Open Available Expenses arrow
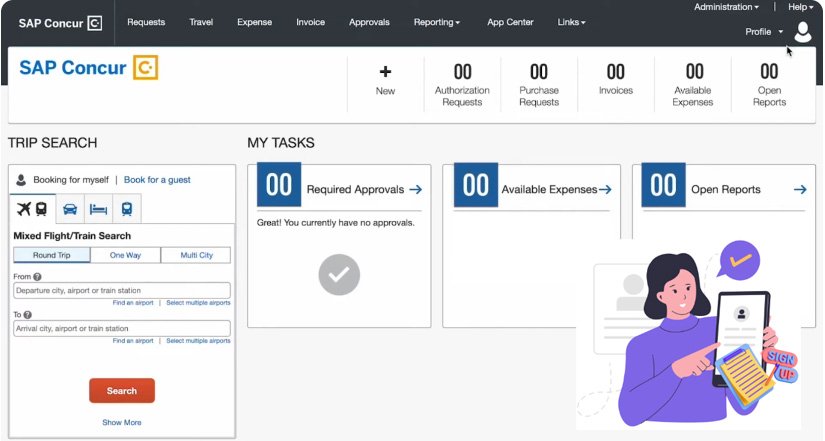825x441 pixels. pos(605,189)
